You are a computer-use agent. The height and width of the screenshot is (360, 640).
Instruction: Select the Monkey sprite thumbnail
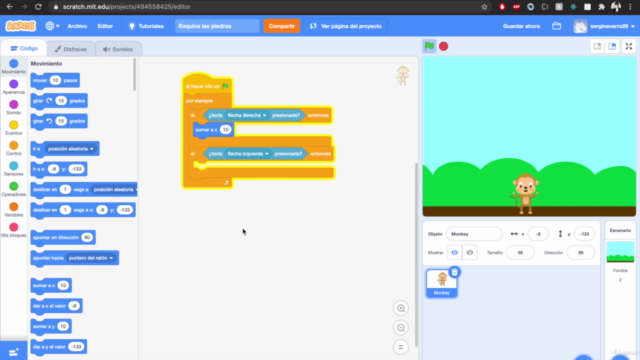[442, 283]
